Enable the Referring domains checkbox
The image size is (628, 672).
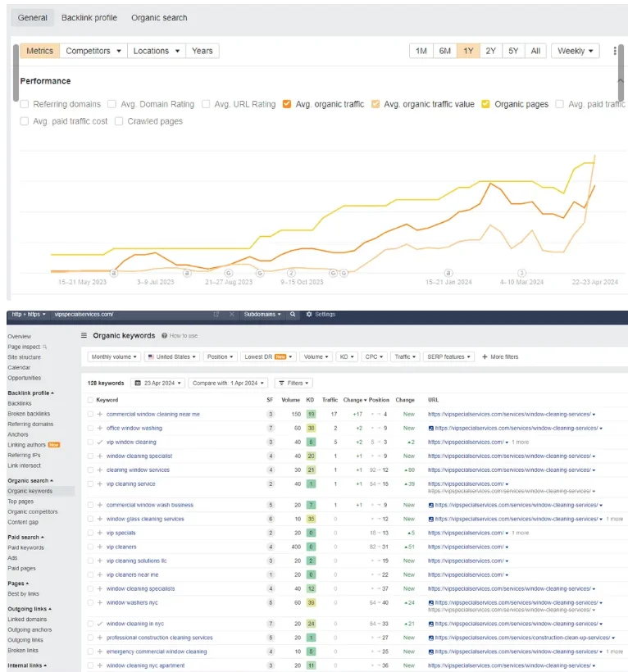pyautogui.click(x=25, y=104)
